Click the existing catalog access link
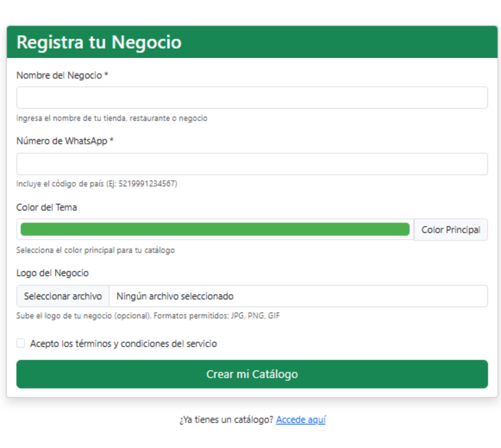501x448 pixels. 300,420
